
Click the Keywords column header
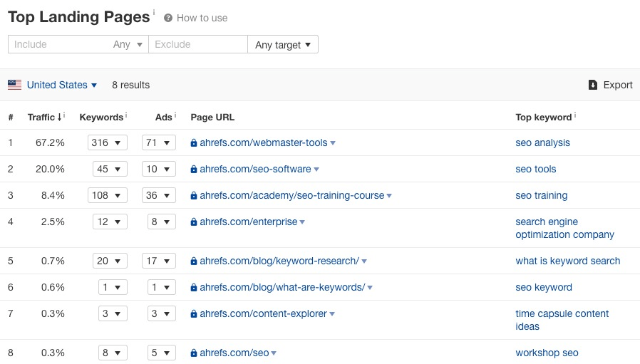tap(101, 117)
